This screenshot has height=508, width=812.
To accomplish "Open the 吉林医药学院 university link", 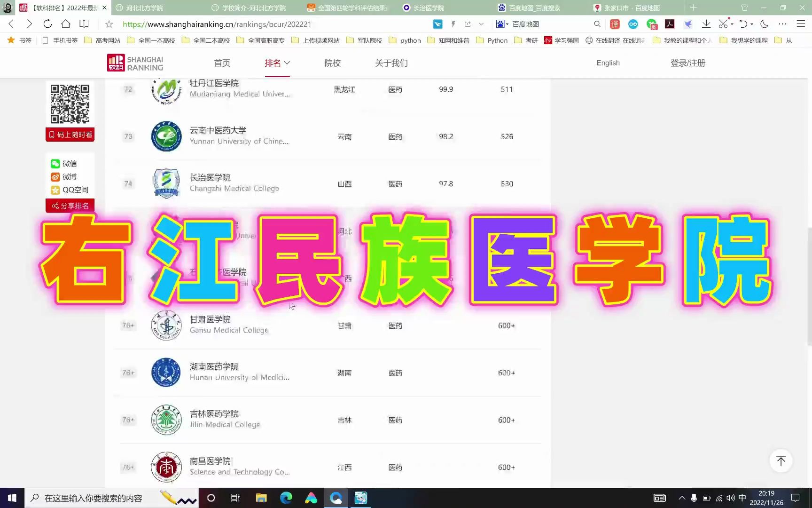I will [x=214, y=414].
